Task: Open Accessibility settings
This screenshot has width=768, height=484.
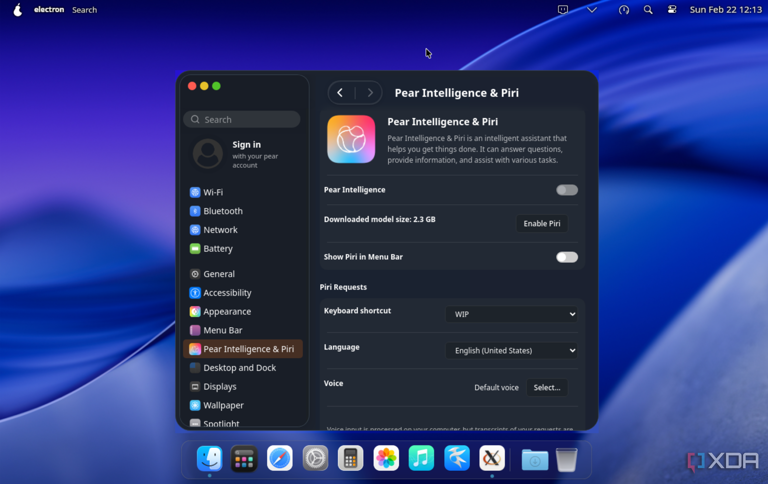Action: 243,293
